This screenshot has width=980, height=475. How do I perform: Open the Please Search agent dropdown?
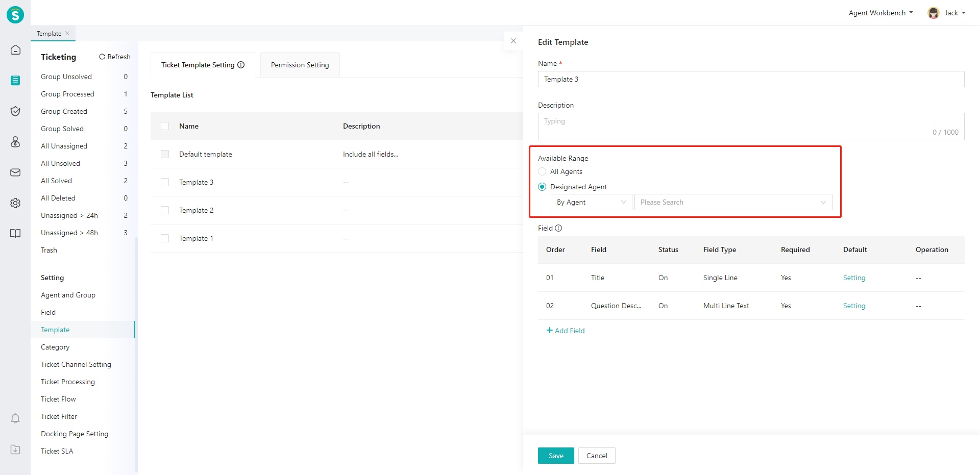pyautogui.click(x=733, y=202)
